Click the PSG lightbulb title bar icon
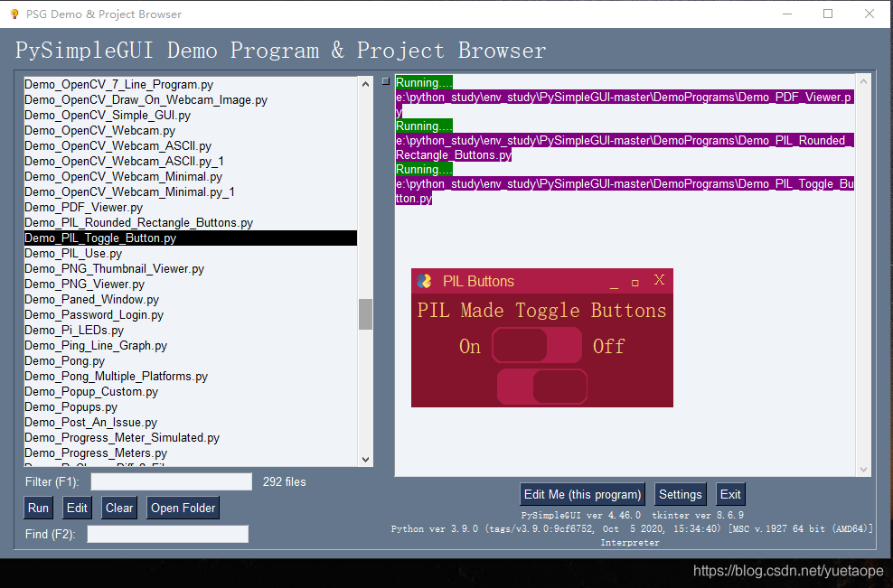Screen dimensions: 893x588 tap(14, 14)
